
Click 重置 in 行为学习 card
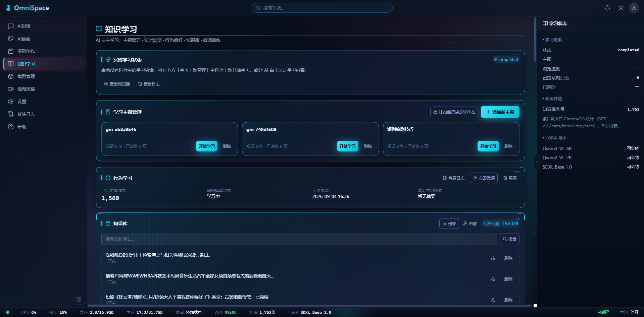pyautogui.click(x=510, y=178)
